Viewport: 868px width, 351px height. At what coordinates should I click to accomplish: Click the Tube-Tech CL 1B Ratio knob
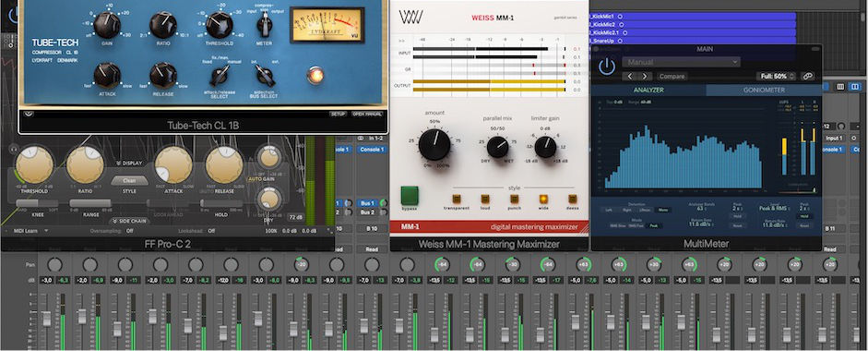[x=162, y=26]
